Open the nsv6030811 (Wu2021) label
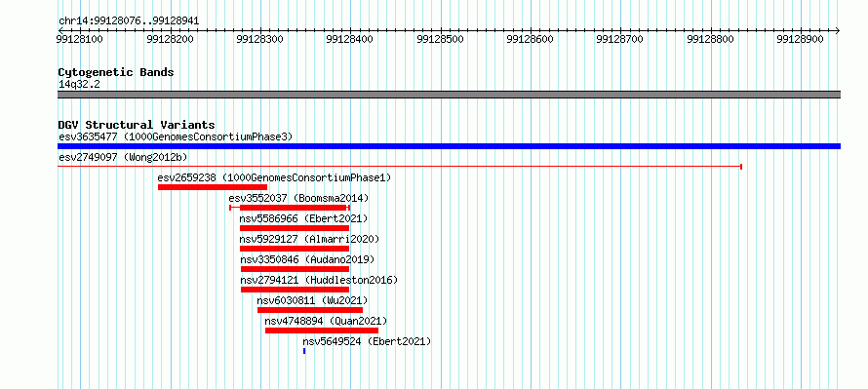 312,300
